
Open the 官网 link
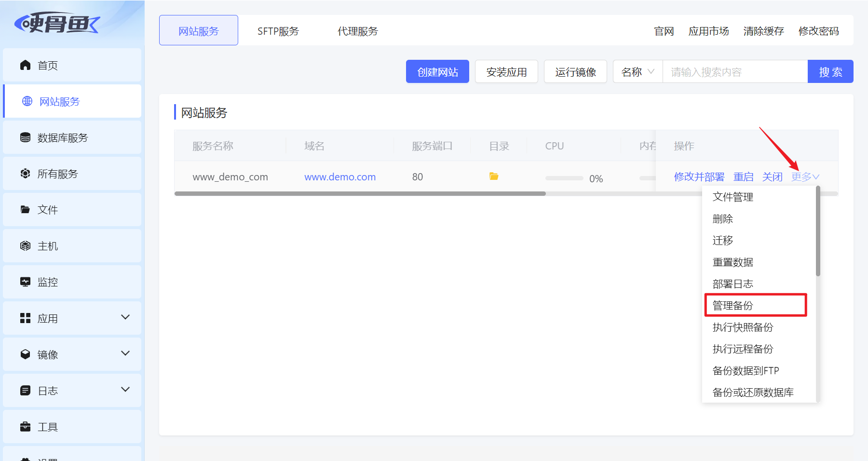(x=664, y=31)
